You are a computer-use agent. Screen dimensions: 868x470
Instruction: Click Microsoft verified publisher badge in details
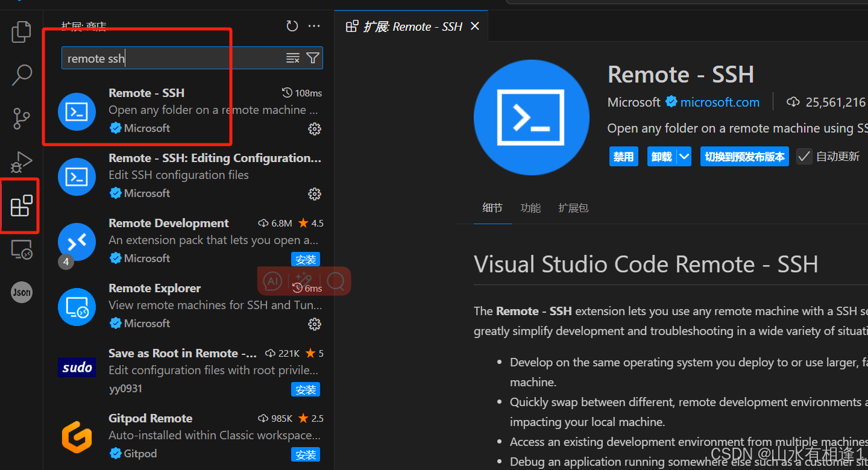click(x=671, y=102)
